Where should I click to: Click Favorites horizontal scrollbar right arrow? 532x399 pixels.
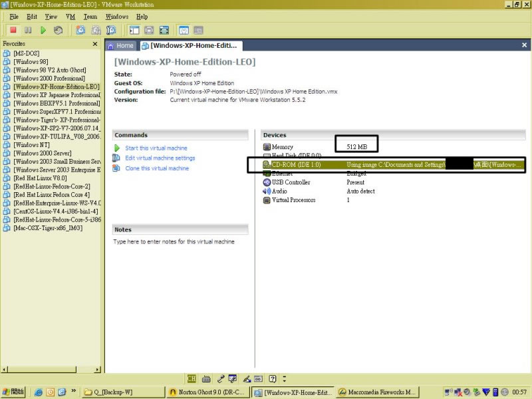pos(98,370)
